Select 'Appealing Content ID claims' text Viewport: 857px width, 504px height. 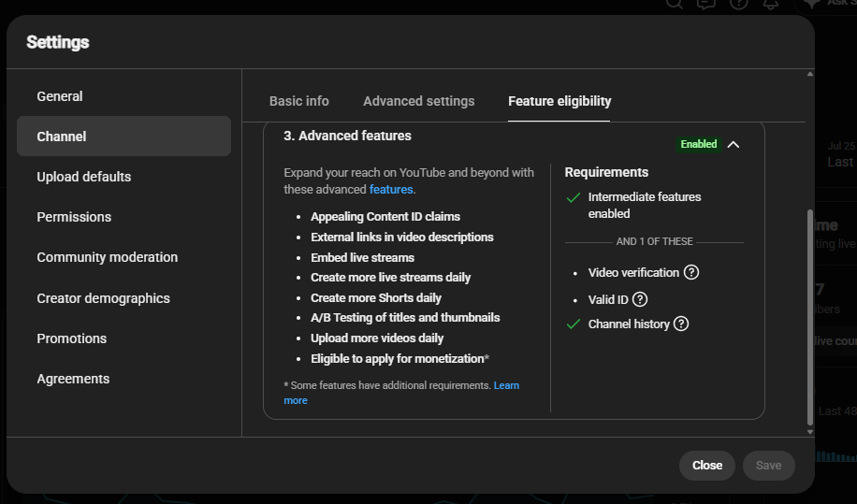click(x=385, y=217)
